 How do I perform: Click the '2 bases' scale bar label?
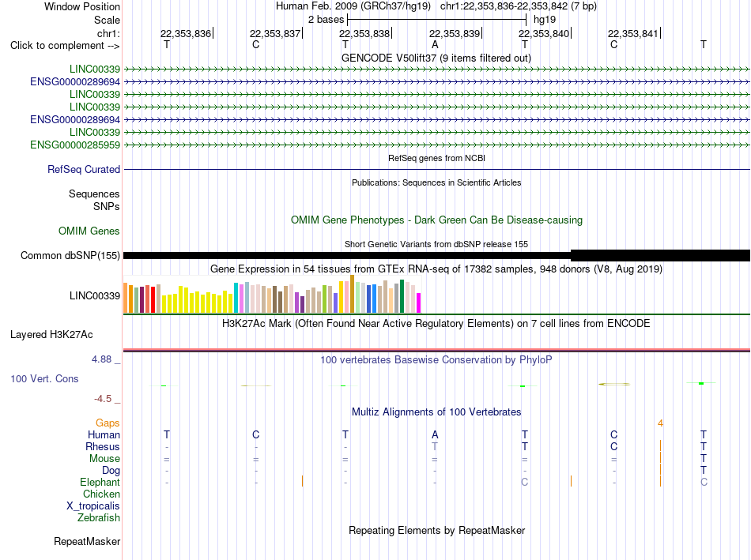tap(326, 20)
